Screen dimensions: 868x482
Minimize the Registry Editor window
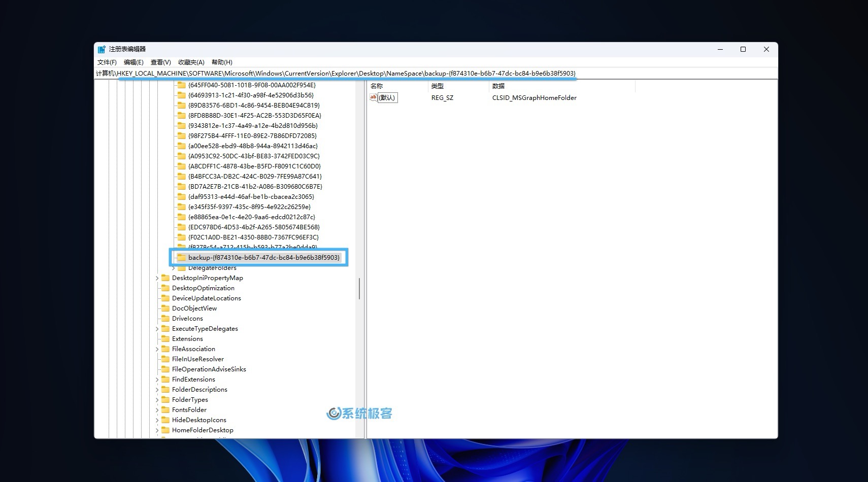click(720, 49)
